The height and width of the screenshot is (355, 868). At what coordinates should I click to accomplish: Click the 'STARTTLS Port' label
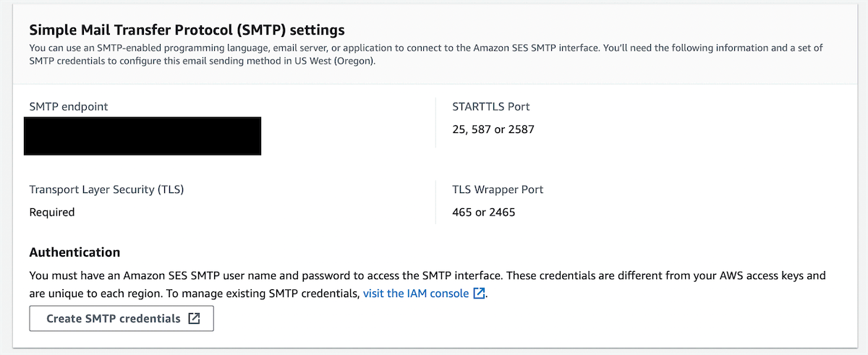pos(490,106)
